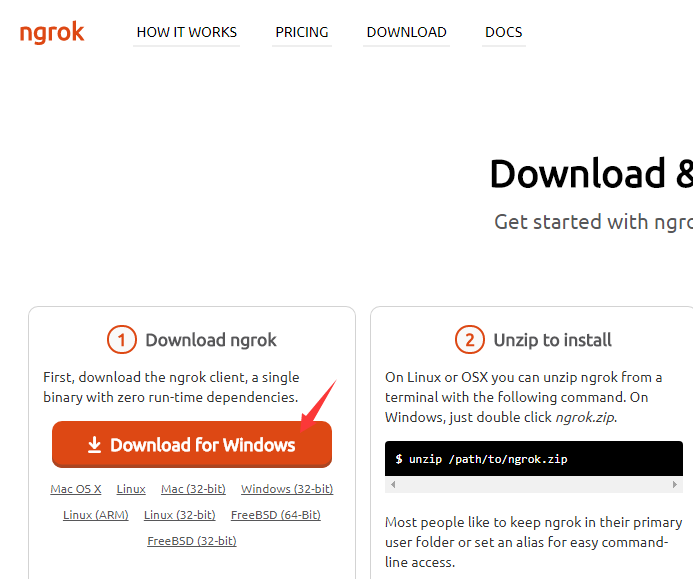
Task: Click the 'Unzip to install' heading
Action: (552, 340)
